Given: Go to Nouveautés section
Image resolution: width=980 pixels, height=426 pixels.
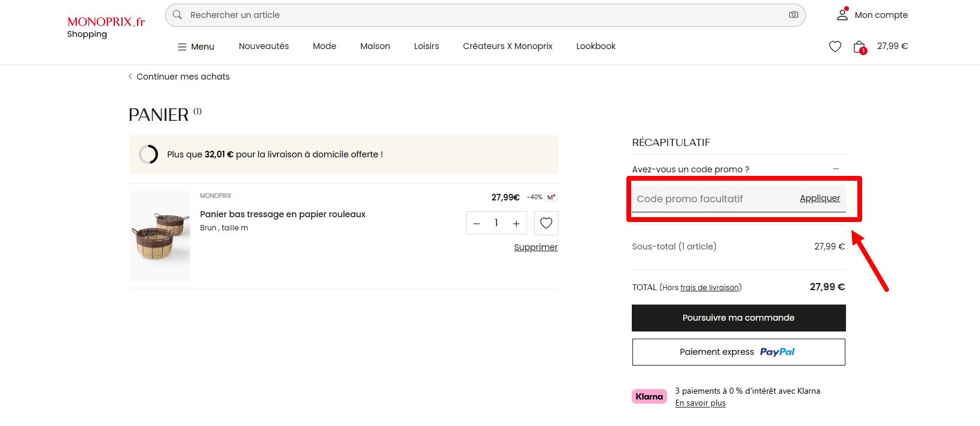Looking at the screenshot, I should tap(264, 46).
